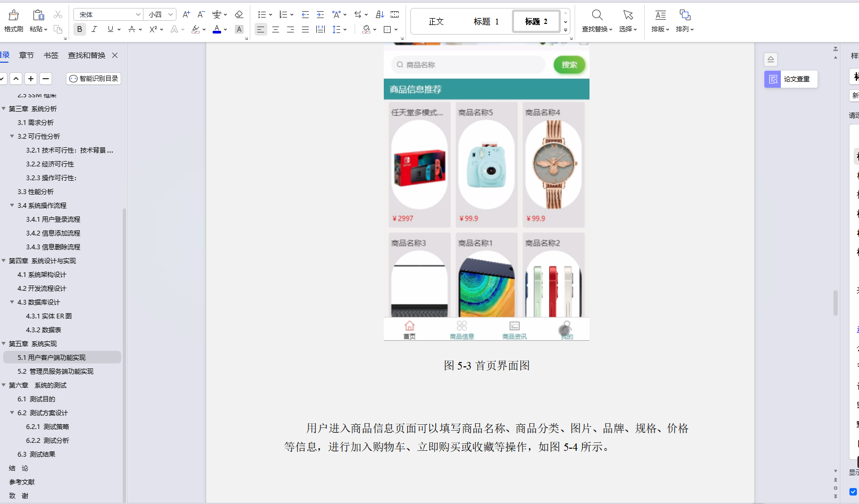Click the sort (排序) icon in the ribbon
Screen dimensions: 859x504
380,14
